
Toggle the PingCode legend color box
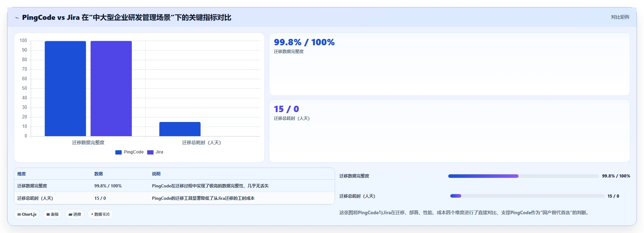pyautogui.click(x=118, y=152)
